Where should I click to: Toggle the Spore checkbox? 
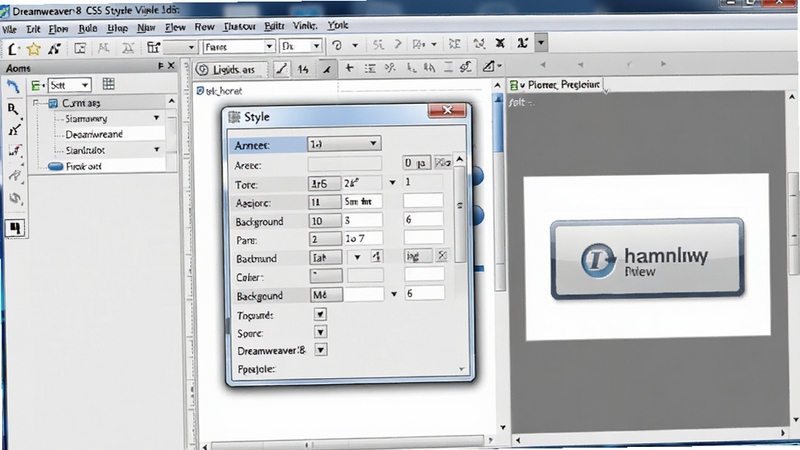[320, 332]
